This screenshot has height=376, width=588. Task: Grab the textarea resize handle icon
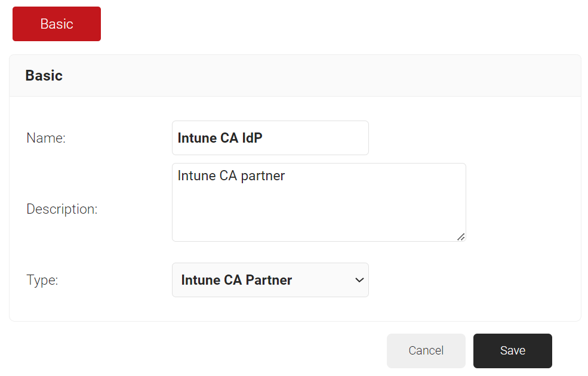(461, 237)
